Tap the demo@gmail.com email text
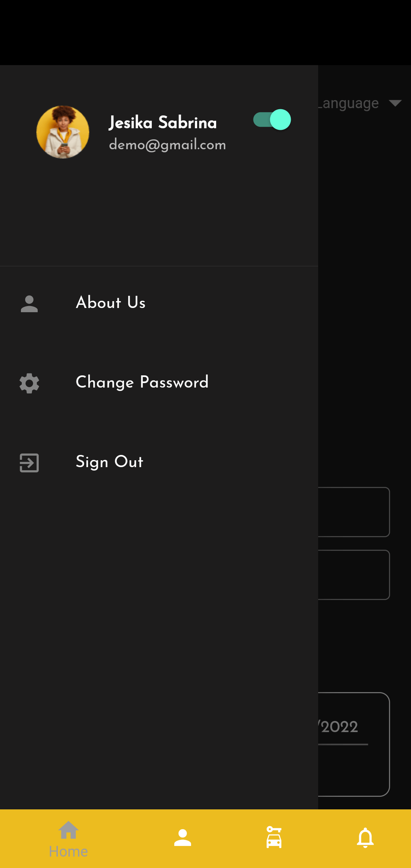 coord(167,145)
